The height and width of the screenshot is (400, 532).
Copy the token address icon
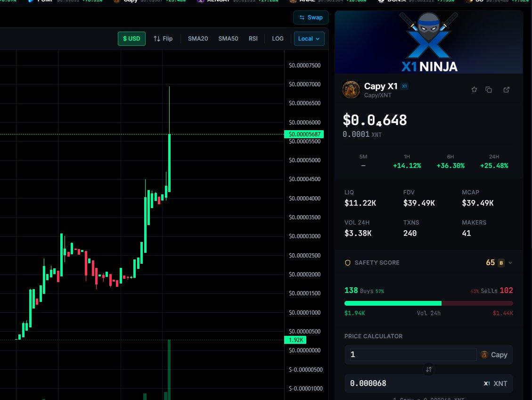(489, 90)
